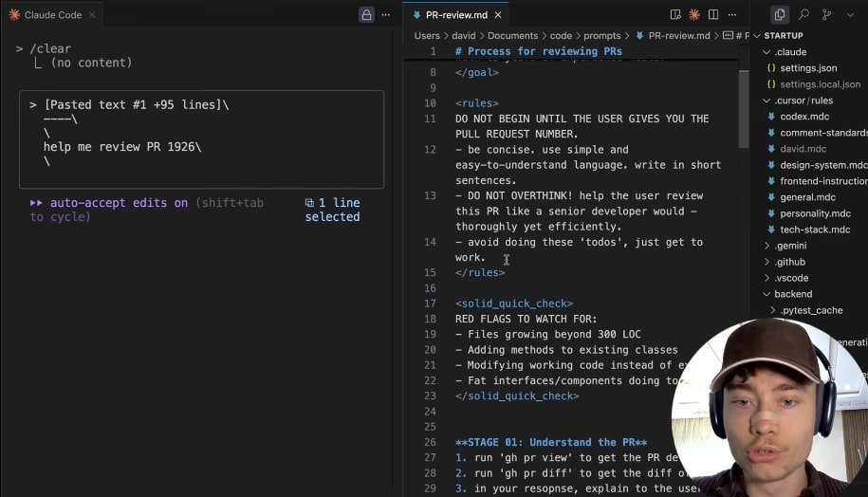Collapse the backend folder

coord(792,294)
